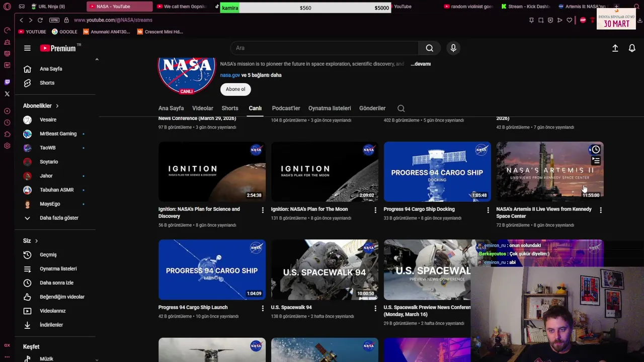Image resolution: width=644 pixels, height=362 pixels.
Task: Open a new browser tab
Action: click(616, 7)
